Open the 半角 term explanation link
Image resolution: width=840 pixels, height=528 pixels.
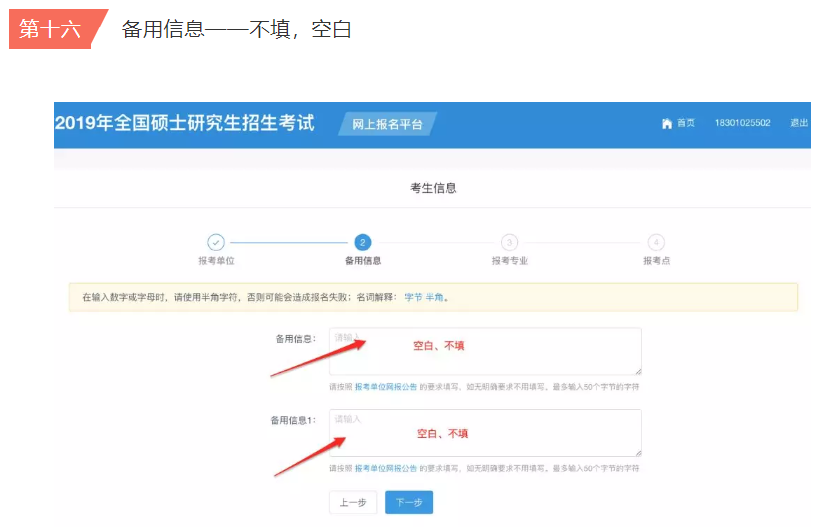(x=436, y=298)
